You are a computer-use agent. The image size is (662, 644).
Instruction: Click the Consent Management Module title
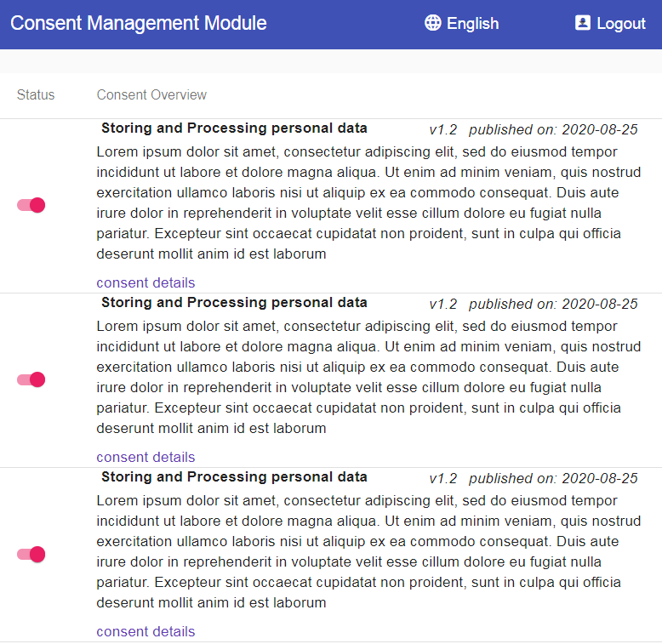tap(139, 24)
